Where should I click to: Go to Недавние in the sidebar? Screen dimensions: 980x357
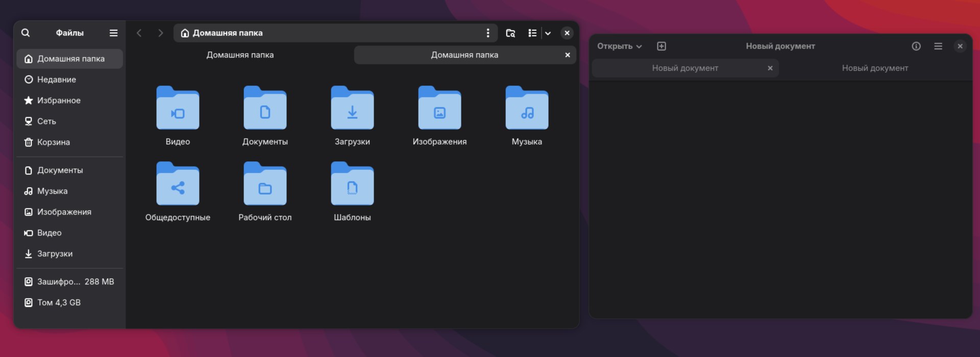(x=56, y=79)
